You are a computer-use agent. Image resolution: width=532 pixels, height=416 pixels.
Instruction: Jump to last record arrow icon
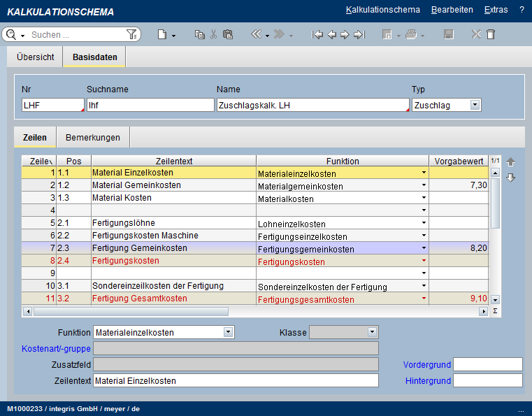[x=359, y=34]
